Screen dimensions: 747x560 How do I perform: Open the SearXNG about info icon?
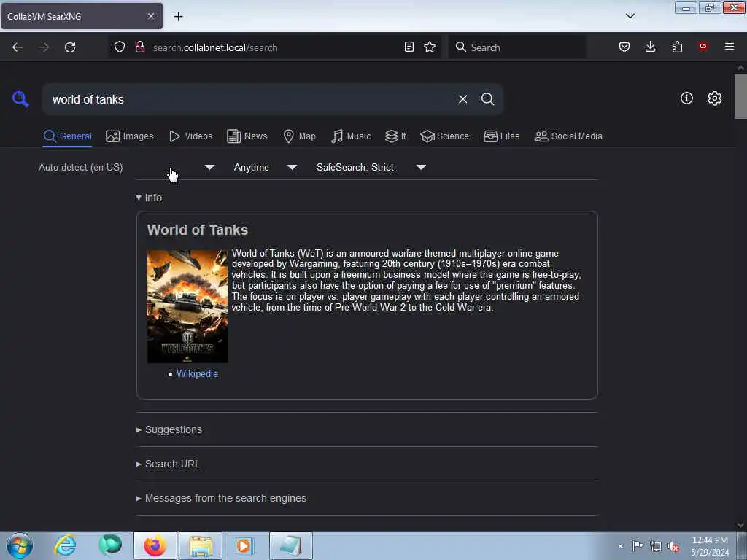click(686, 98)
